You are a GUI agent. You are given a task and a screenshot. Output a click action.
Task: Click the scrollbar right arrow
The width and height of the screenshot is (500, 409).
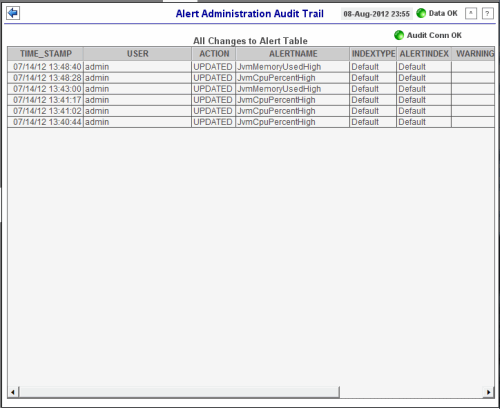[488, 392]
